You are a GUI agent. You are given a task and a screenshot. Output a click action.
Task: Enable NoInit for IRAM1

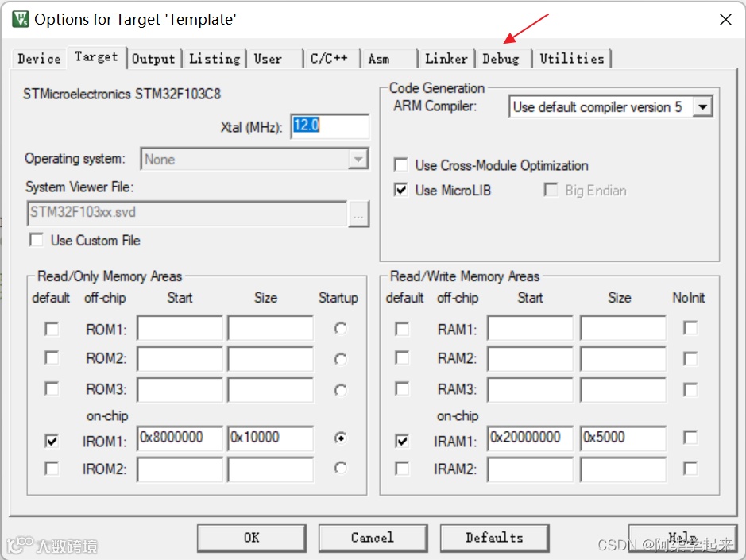point(690,437)
